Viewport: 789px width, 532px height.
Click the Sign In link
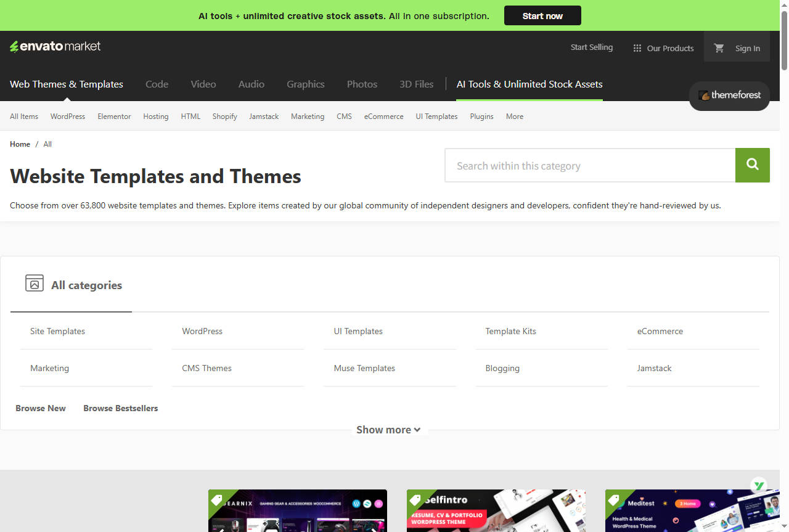pyautogui.click(x=747, y=47)
